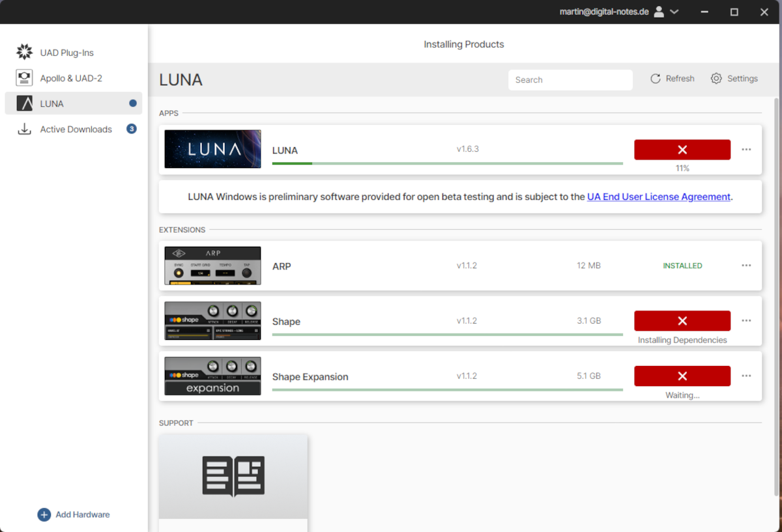Open more options for Shape extension
This screenshot has height=532, width=782.
point(746,321)
